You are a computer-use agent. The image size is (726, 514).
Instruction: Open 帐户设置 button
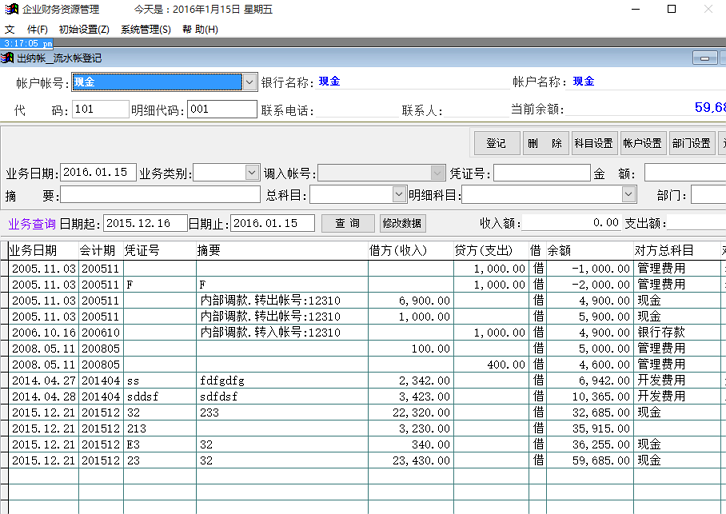643,143
